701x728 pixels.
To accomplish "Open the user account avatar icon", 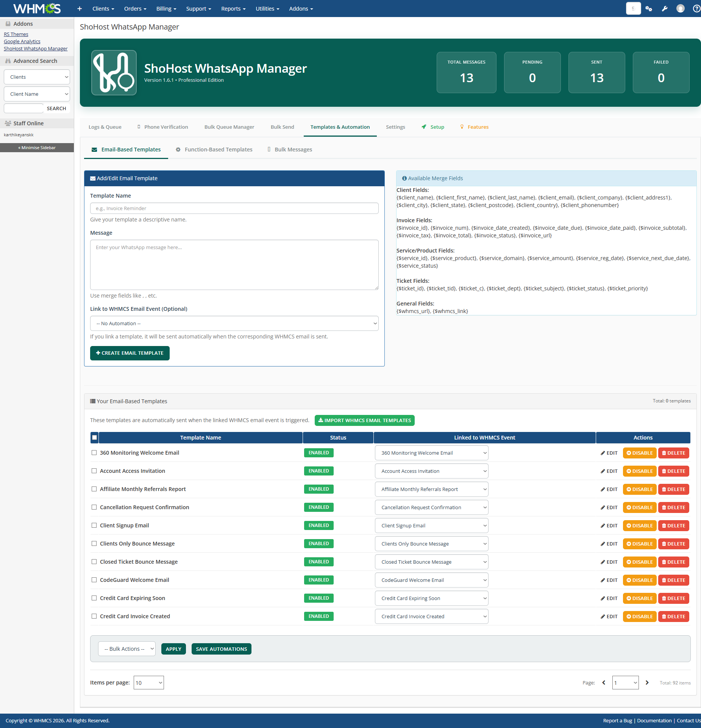I will pos(681,9).
